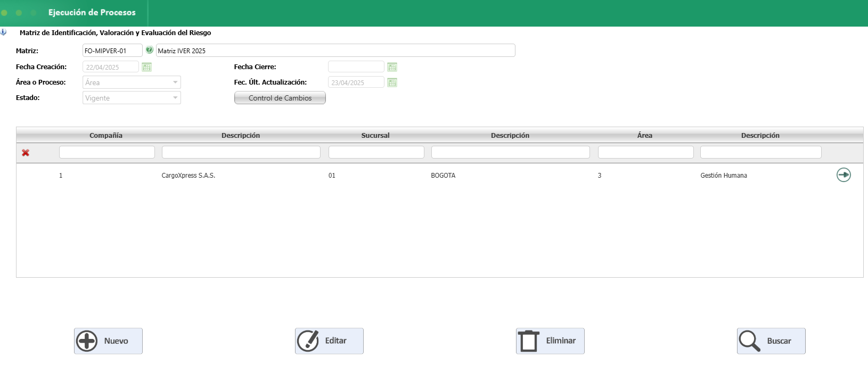Image resolution: width=868 pixels, height=382 pixels.
Task: Open the calendar for Fec. Últ. Actualización
Action: 392,82
